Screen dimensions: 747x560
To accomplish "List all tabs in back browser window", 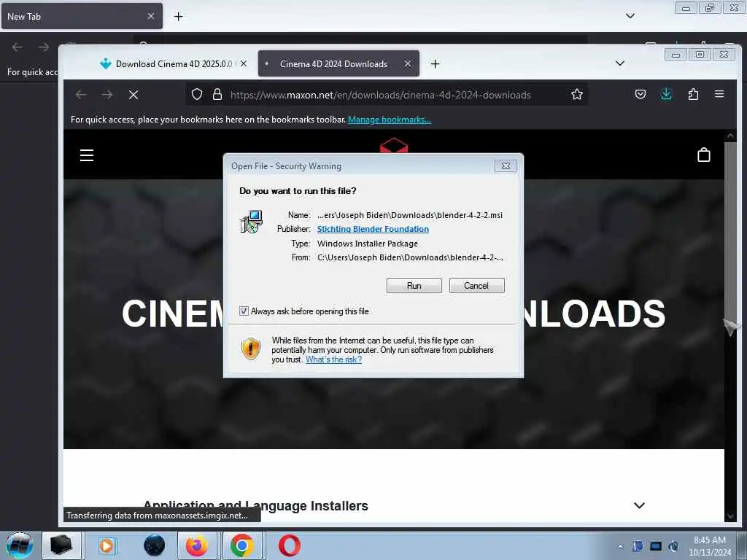I will [x=630, y=16].
